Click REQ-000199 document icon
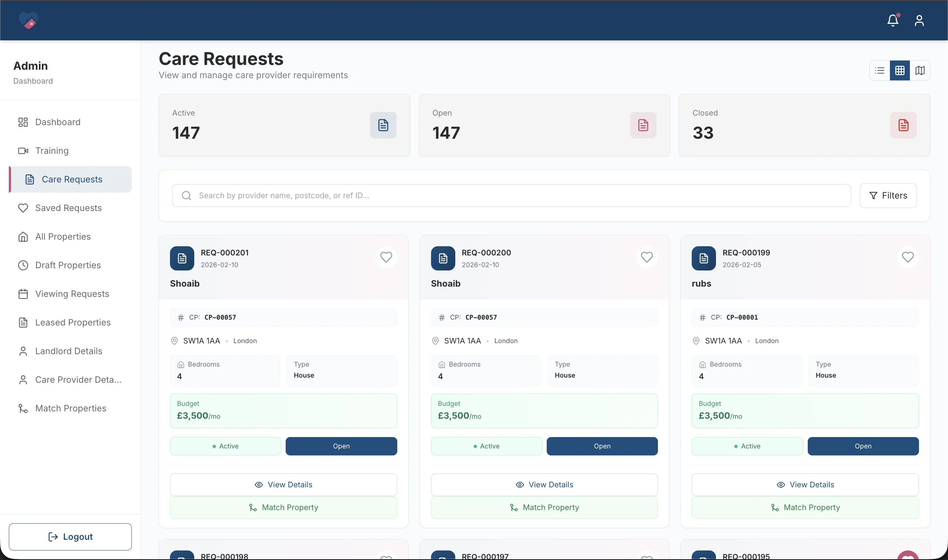Viewport: 948px width, 560px height. tap(704, 258)
